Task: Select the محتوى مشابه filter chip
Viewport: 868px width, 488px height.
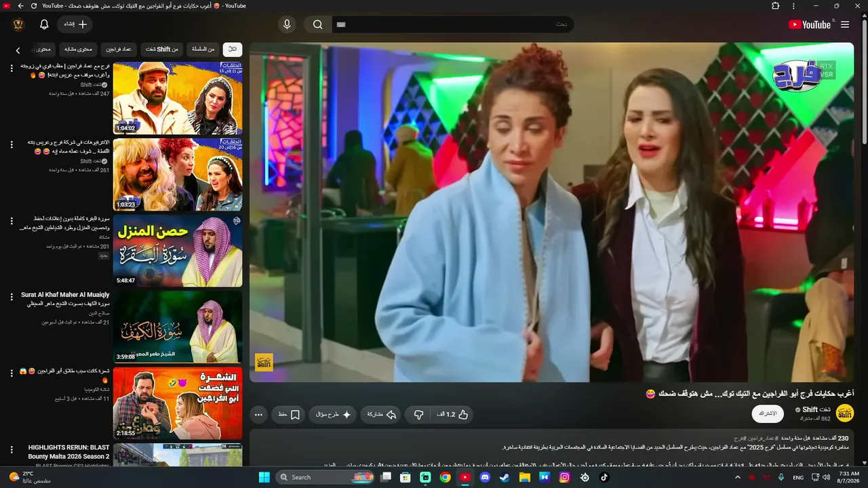Action: tap(79, 49)
